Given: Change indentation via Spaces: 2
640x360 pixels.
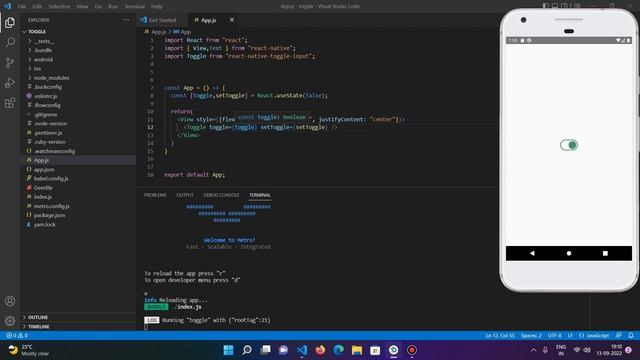Looking at the screenshot, I should click(x=531, y=336).
